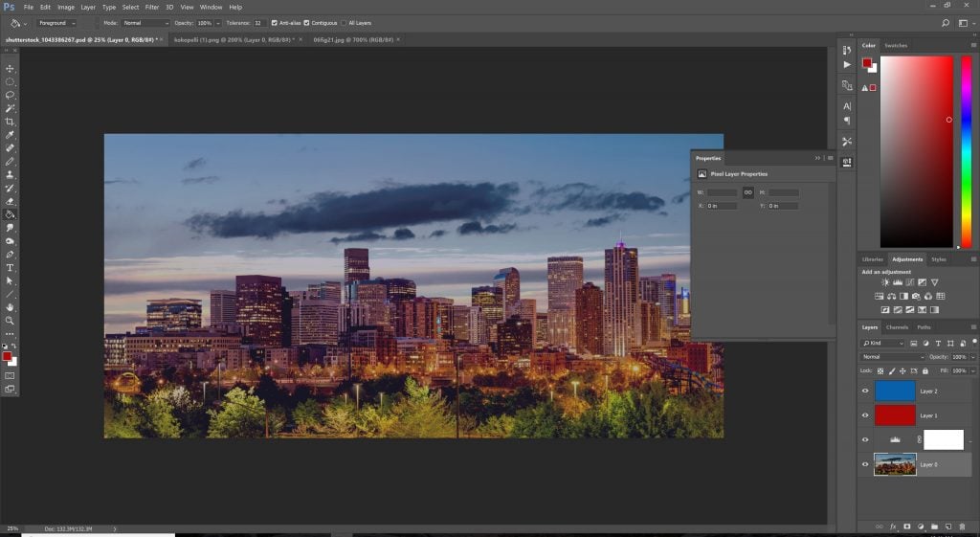
Task: Toggle the Anti-alias checkbox
Action: (275, 22)
